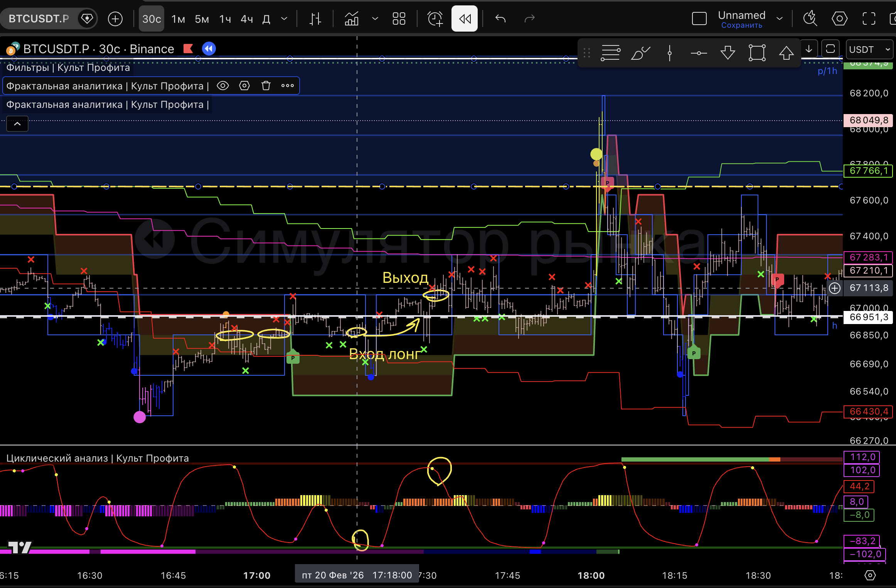Open the chart settings hexagon icon

point(839,18)
